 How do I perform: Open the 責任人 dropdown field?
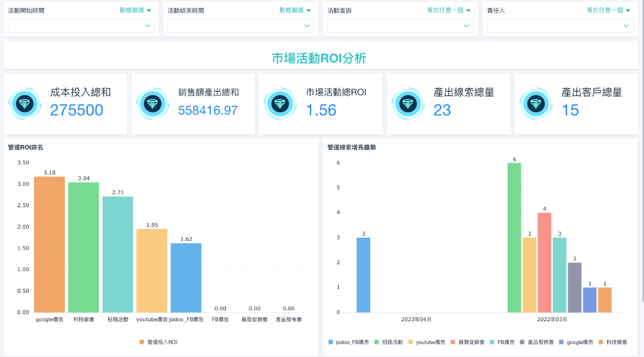560,25
